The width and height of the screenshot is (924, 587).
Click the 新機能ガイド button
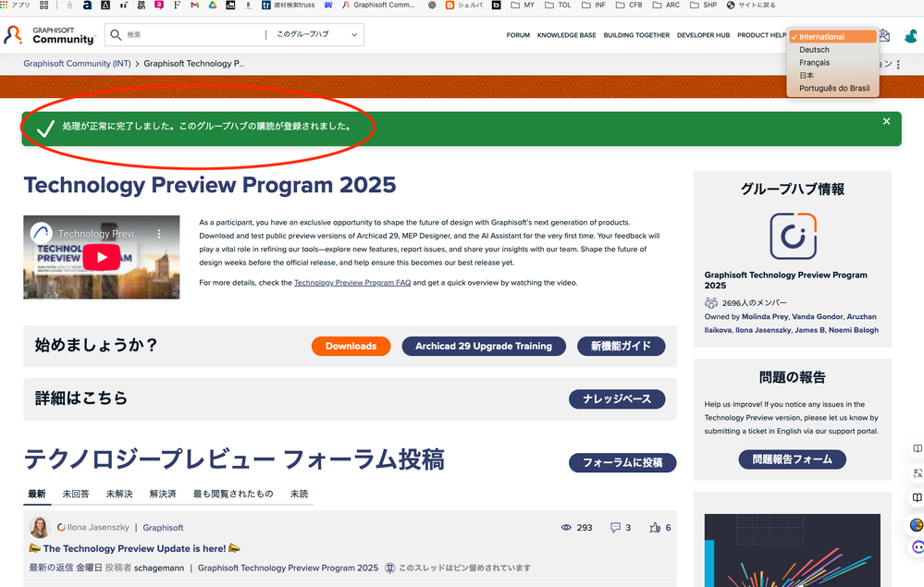(622, 347)
